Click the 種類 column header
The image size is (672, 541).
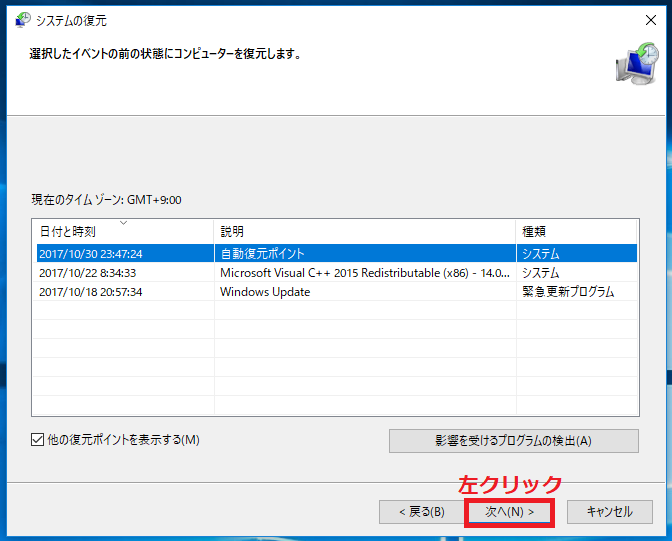tap(576, 231)
